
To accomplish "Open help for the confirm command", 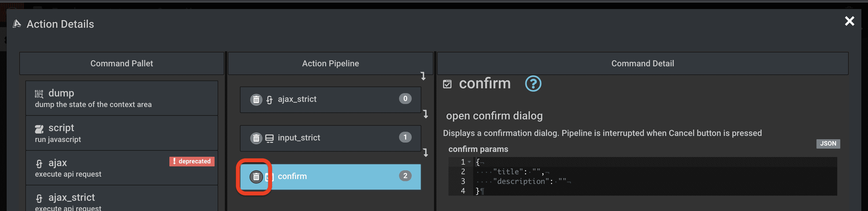I will tap(533, 83).
